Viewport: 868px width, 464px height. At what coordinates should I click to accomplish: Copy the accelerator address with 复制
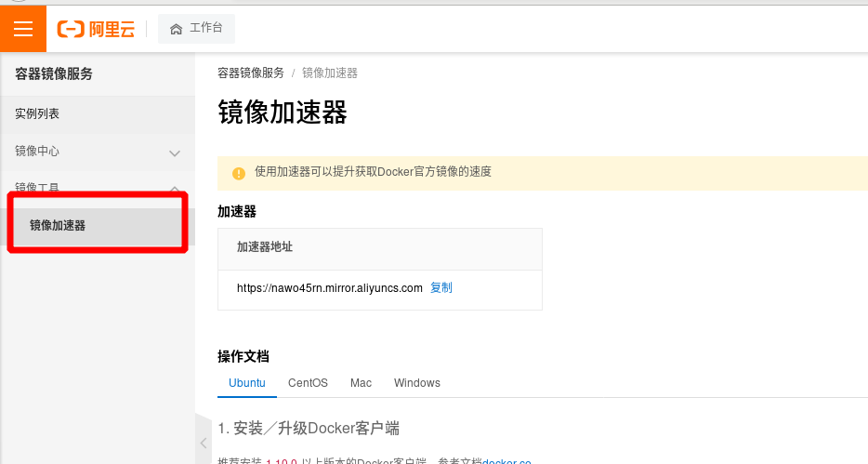(x=441, y=288)
